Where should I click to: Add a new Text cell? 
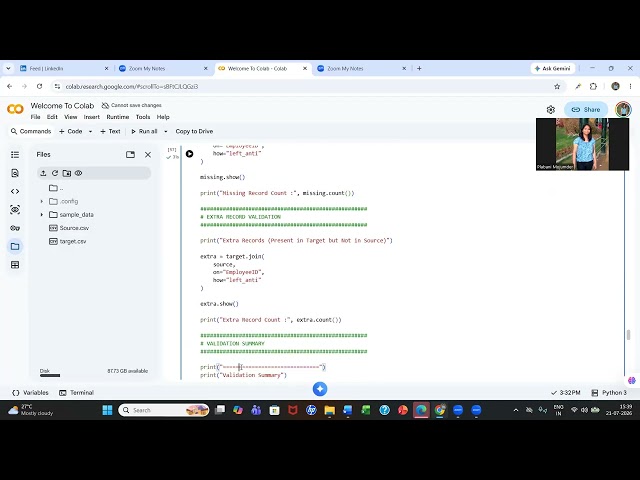click(110, 131)
